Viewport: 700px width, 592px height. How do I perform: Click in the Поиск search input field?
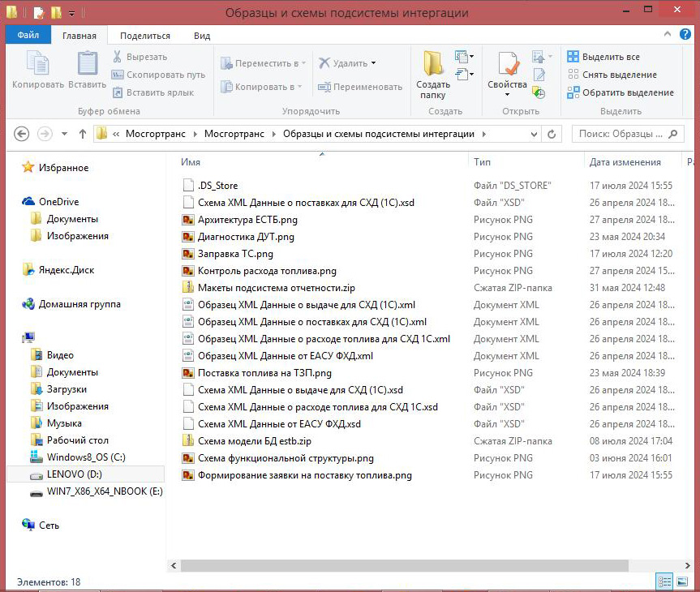[621, 134]
